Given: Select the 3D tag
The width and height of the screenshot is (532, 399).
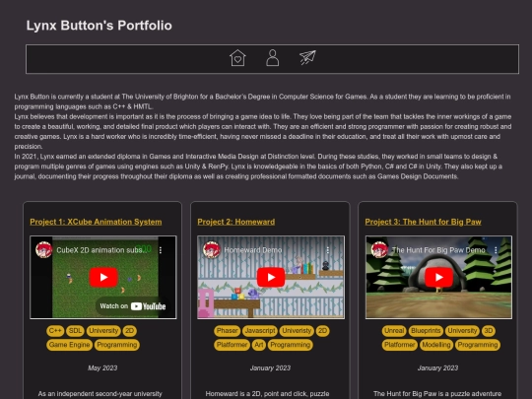Looking at the screenshot, I should coord(489,331).
